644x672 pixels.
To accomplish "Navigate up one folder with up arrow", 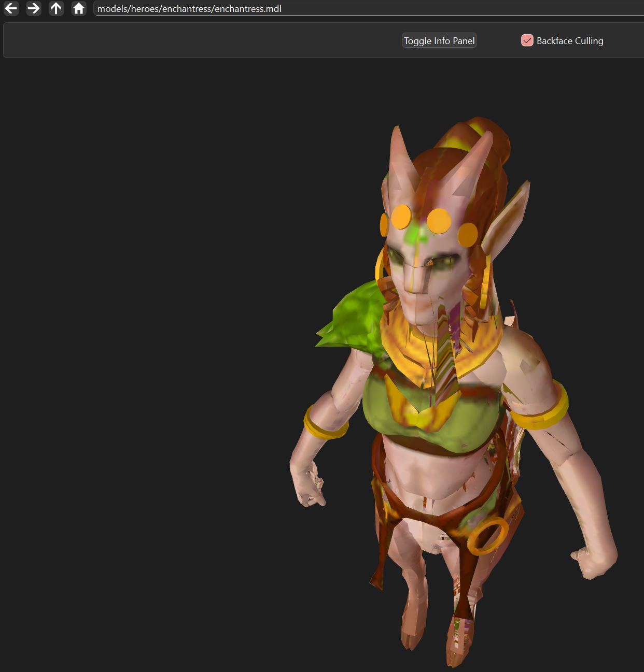I will pyautogui.click(x=57, y=8).
